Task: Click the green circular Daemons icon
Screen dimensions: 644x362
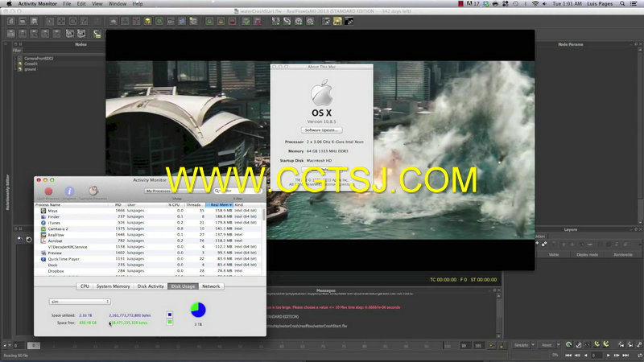Action: pos(159,21)
